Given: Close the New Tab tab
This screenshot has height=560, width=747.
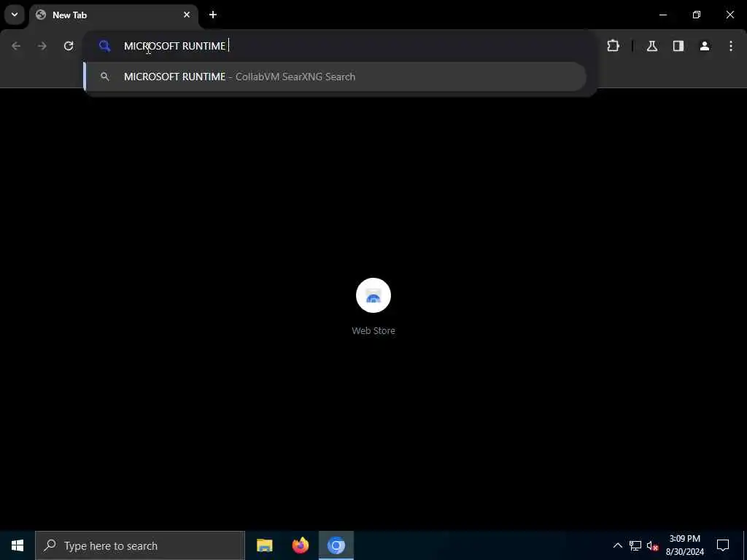Looking at the screenshot, I should point(187,15).
